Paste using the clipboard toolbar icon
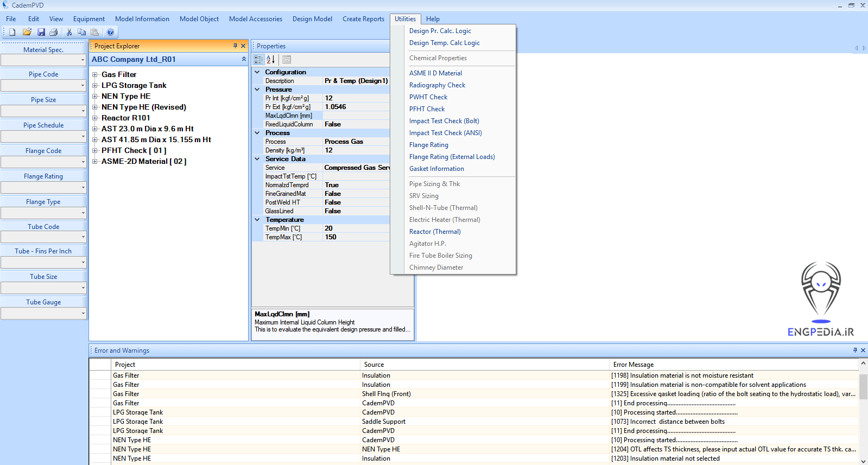 pyautogui.click(x=94, y=32)
